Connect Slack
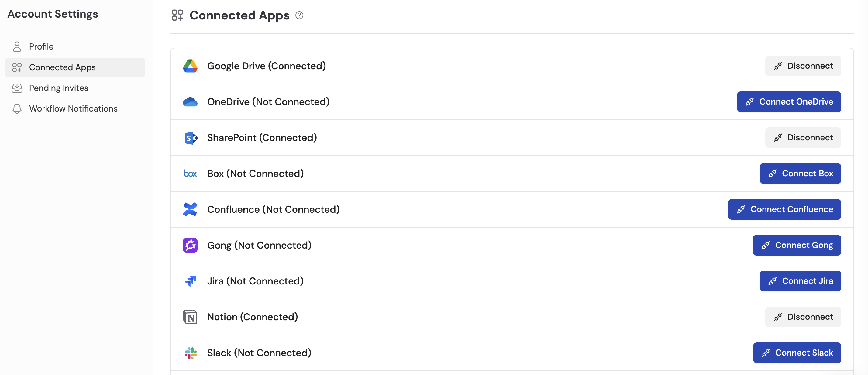 797,353
